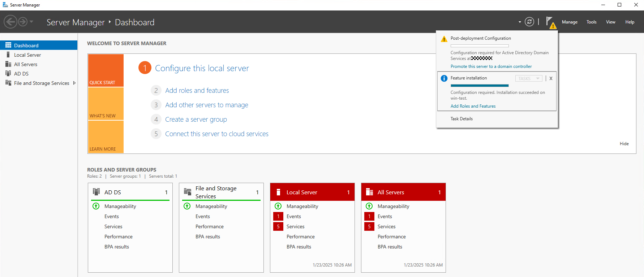644x277 pixels.
Task: Open the Help menu
Action: (x=630, y=22)
